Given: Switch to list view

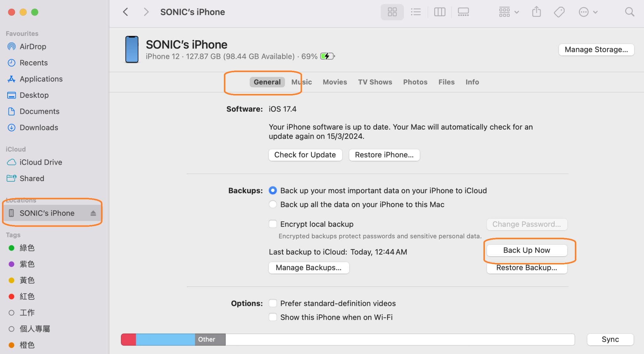Looking at the screenshot, I should [x=416, y=12].
